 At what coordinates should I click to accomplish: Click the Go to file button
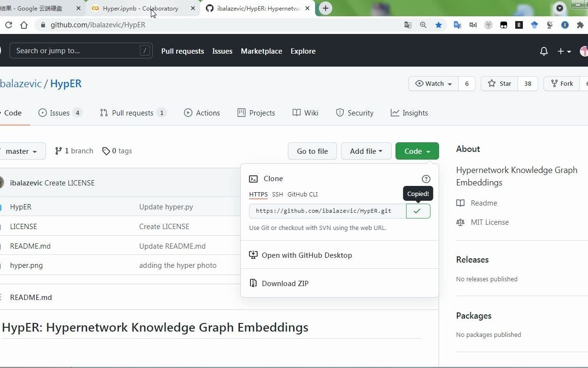[312, 151]
